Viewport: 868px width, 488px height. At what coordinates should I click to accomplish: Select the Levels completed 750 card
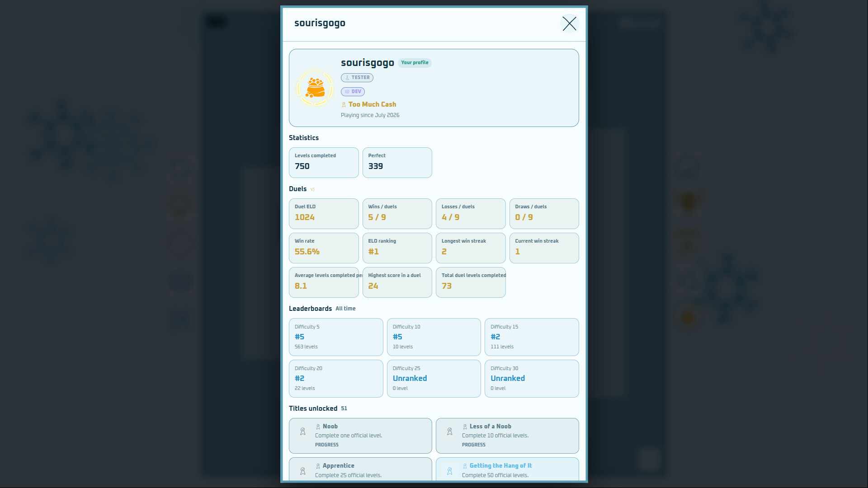pyautogui.click(x=324, y=163)
